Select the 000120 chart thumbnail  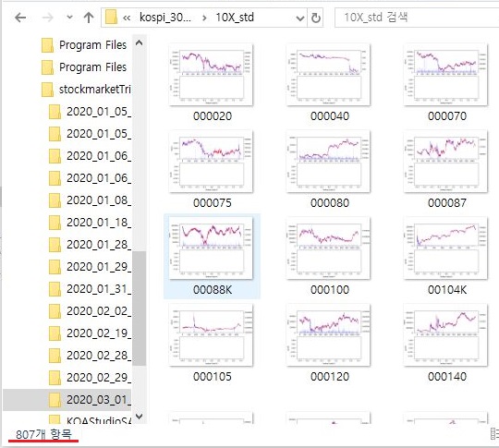tap(328, 335)
